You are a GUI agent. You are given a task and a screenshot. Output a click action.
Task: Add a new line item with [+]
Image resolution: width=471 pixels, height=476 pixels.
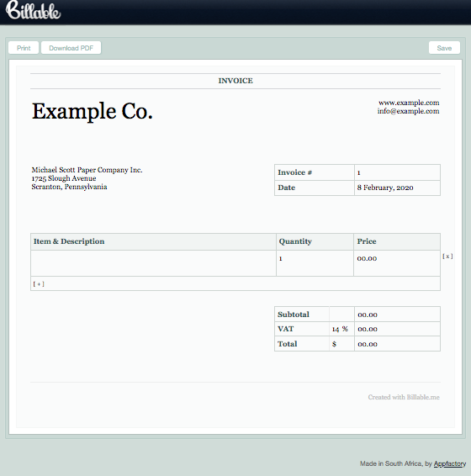(x=39, y=284)
